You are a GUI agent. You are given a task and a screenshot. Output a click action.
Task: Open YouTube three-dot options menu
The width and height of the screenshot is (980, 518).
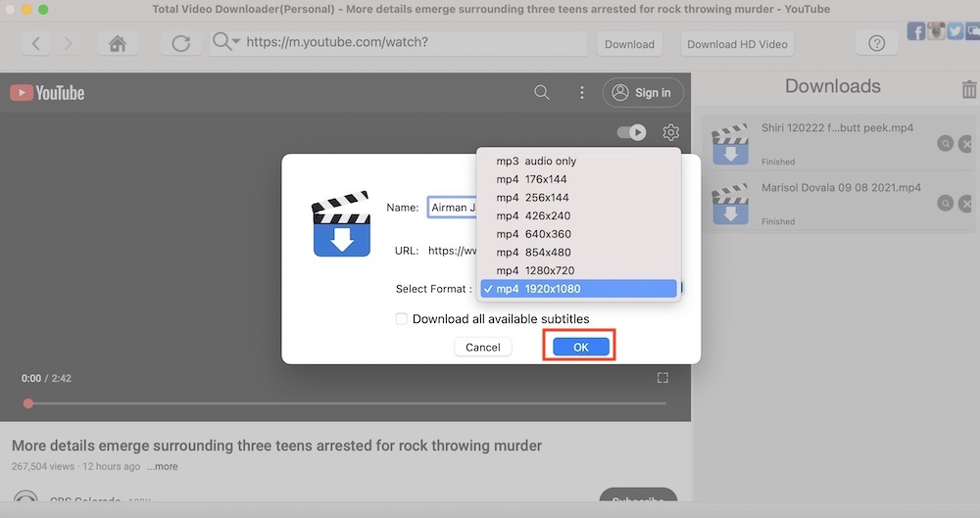click(x=582, y=92)
